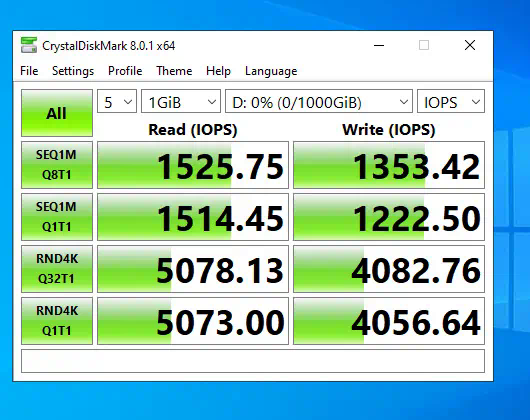Click the CrystalDiskMark app icon in title bar

click(x=29, y=45)
